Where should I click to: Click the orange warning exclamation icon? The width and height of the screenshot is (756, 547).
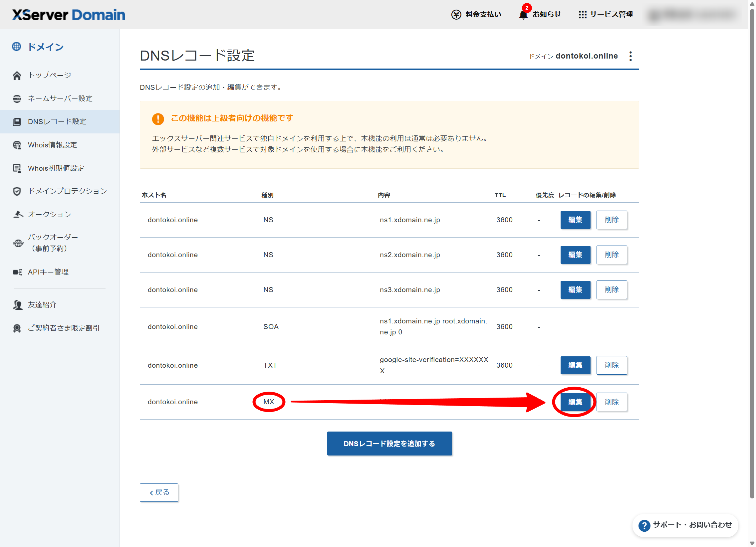point(158,119)
